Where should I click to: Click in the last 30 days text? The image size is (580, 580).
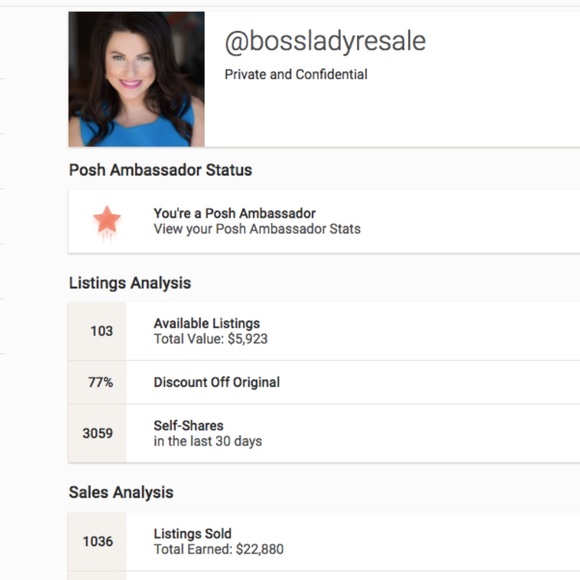[x=208, y=441]
